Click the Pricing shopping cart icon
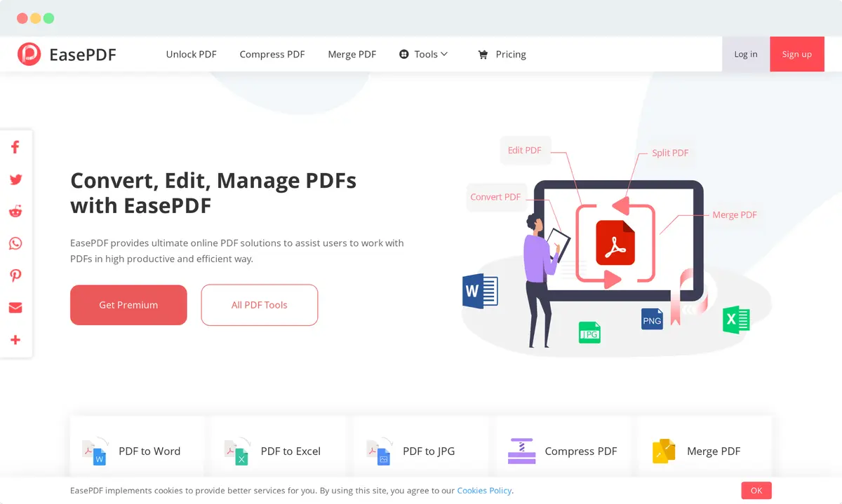The width and height of the screenshot is (842, 504). pyautogui.click(x=483, y=54)
